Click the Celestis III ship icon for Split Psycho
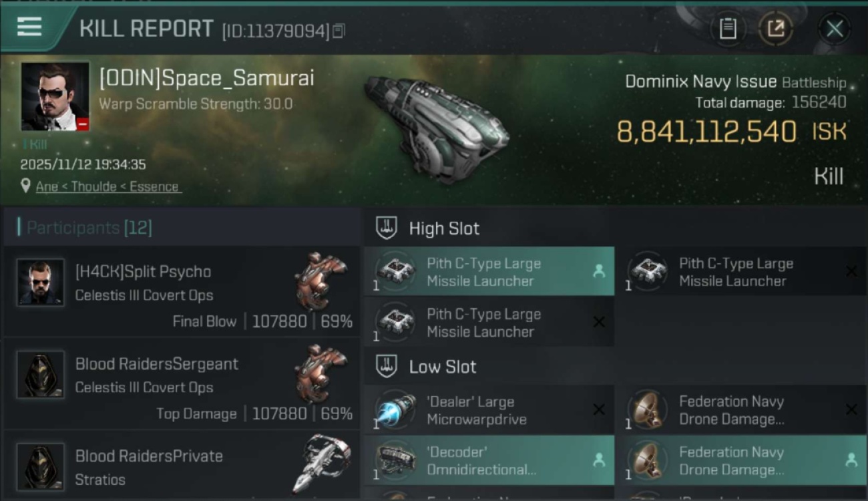 click(x=321, y=281)
